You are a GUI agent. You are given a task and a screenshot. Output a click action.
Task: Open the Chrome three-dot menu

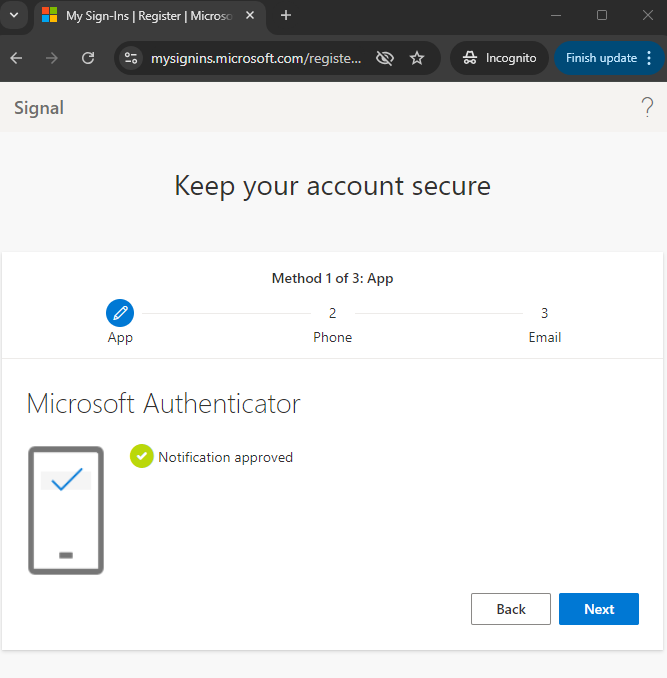[649, 58]
